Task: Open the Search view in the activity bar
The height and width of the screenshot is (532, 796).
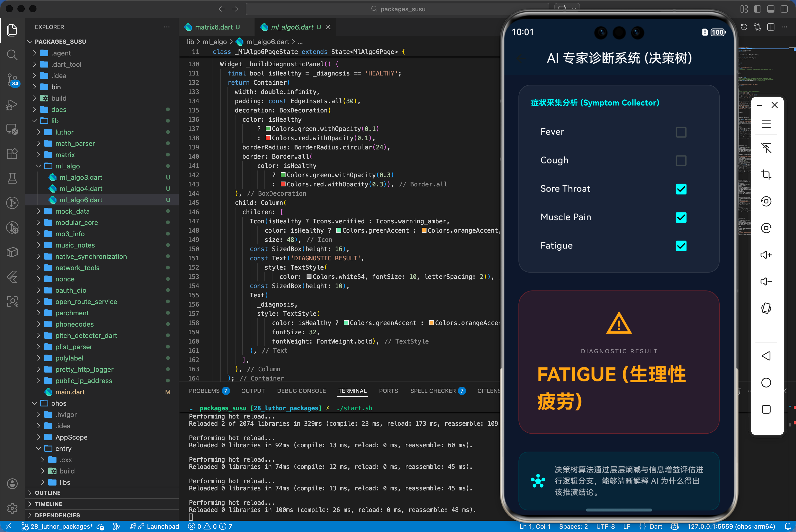Action: 12,55
